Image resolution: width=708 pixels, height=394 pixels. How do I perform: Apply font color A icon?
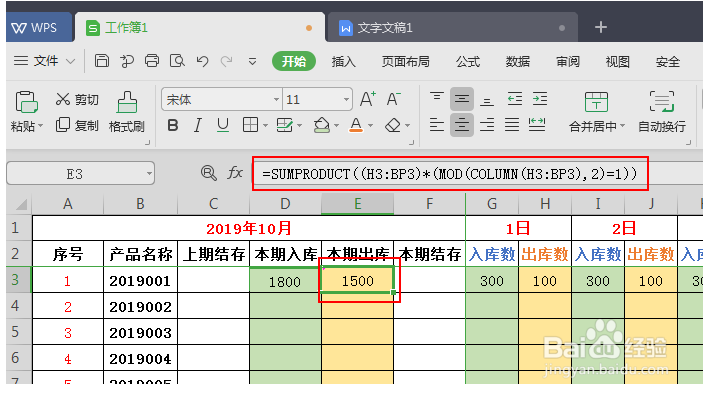(x=356, y=125)
